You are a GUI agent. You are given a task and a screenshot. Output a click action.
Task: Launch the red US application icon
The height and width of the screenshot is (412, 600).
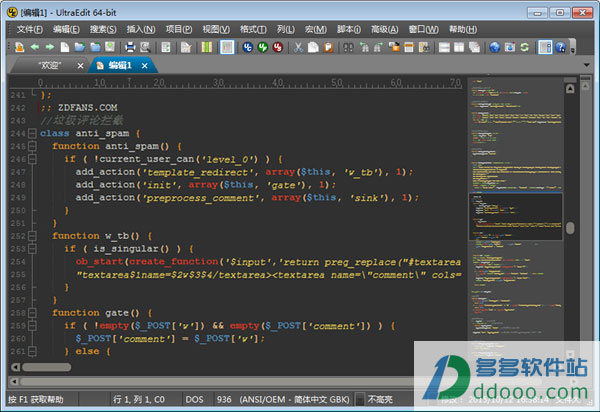tap(277, 47)
